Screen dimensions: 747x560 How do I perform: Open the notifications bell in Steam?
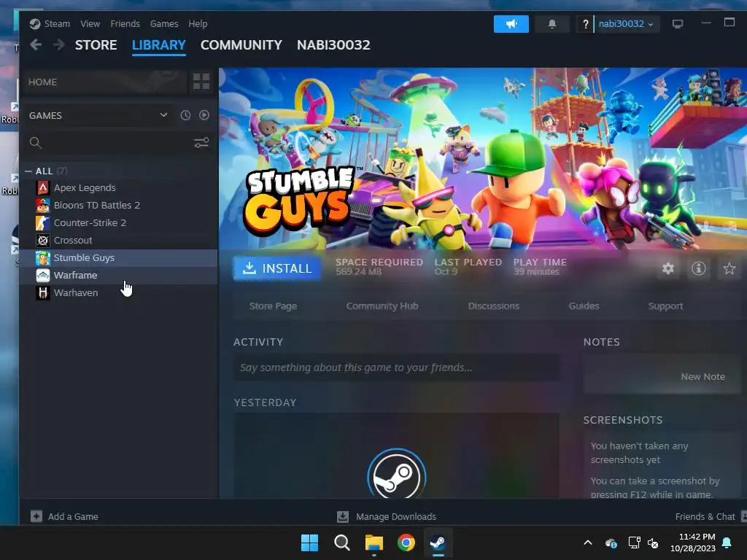coord(551,24)
